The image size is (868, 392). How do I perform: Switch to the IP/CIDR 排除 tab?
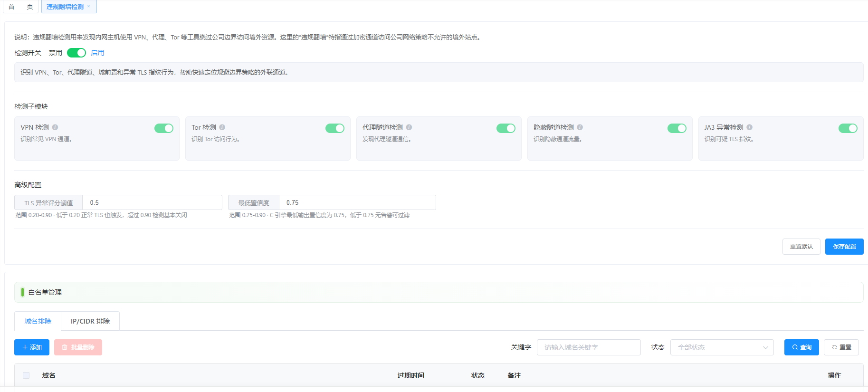pyautogui.click(x=90, y=321)
